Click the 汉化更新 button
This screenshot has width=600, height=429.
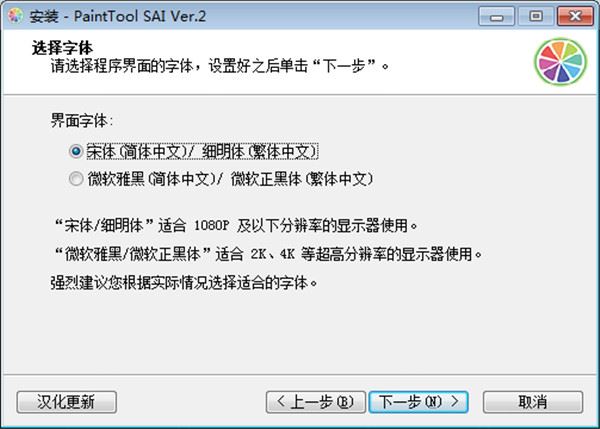coord(67,402)
